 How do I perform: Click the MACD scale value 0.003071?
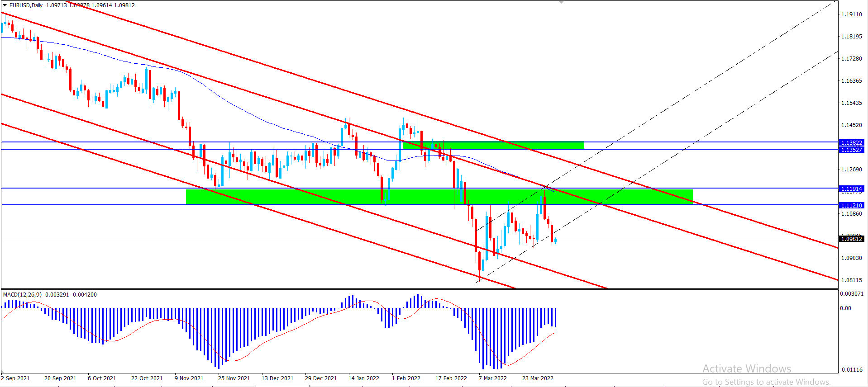pyautogui.click(x=852, y=294)
